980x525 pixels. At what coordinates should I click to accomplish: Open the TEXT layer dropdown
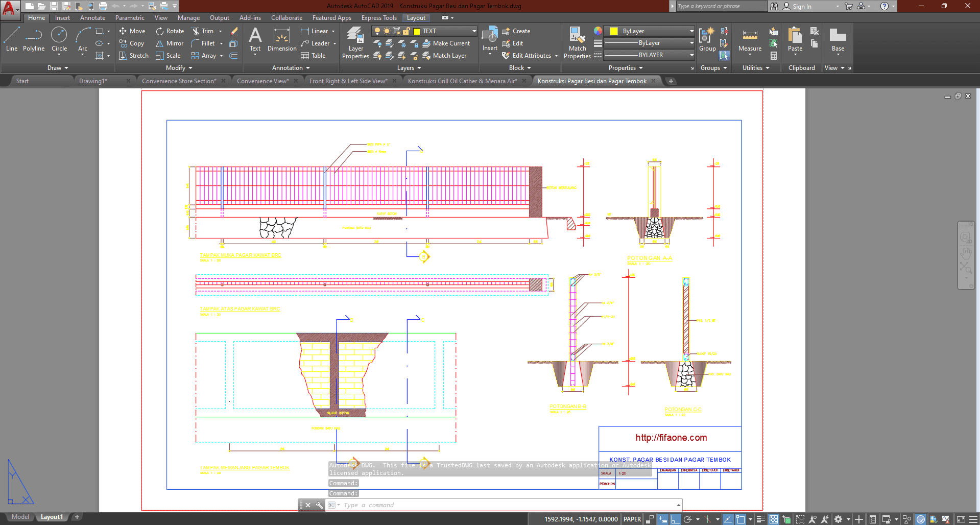pos(474,31)
